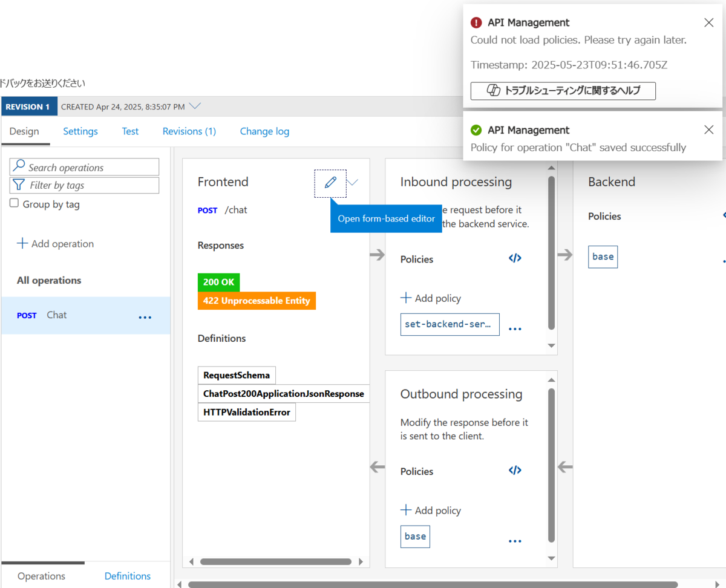Click the green success icon in notification
The height and width of the screenshot is (588, 726).
pos(476,130)
